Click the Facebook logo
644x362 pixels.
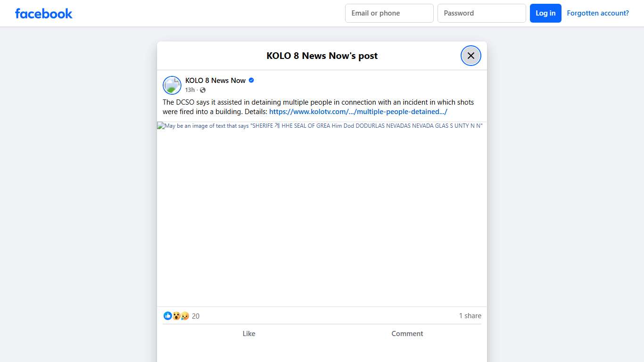tap(43, 13)
